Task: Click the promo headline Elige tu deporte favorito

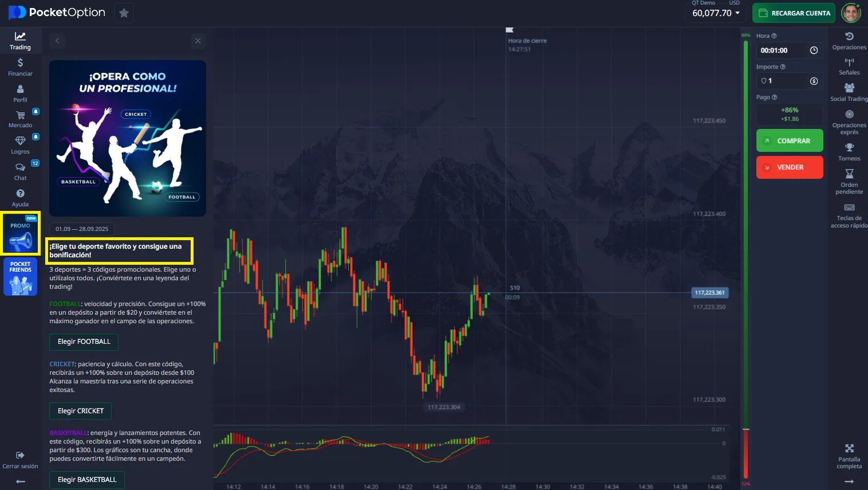Action: [x=115, y=250]
